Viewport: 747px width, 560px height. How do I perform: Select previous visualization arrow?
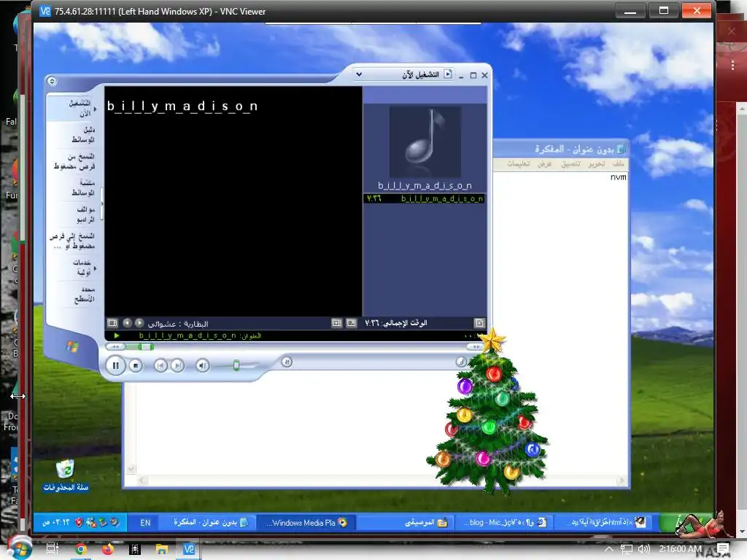pos(127,323)
